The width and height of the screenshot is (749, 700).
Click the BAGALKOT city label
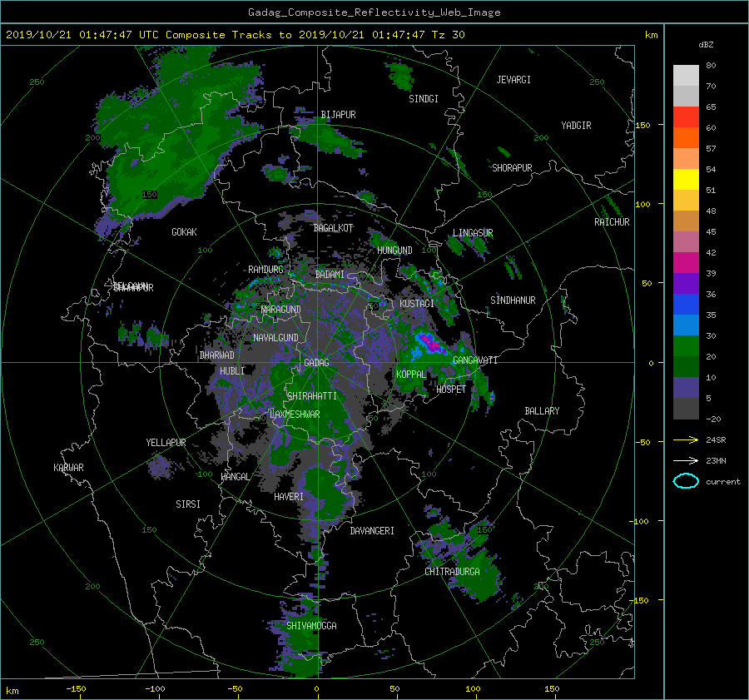coord(333,228)
